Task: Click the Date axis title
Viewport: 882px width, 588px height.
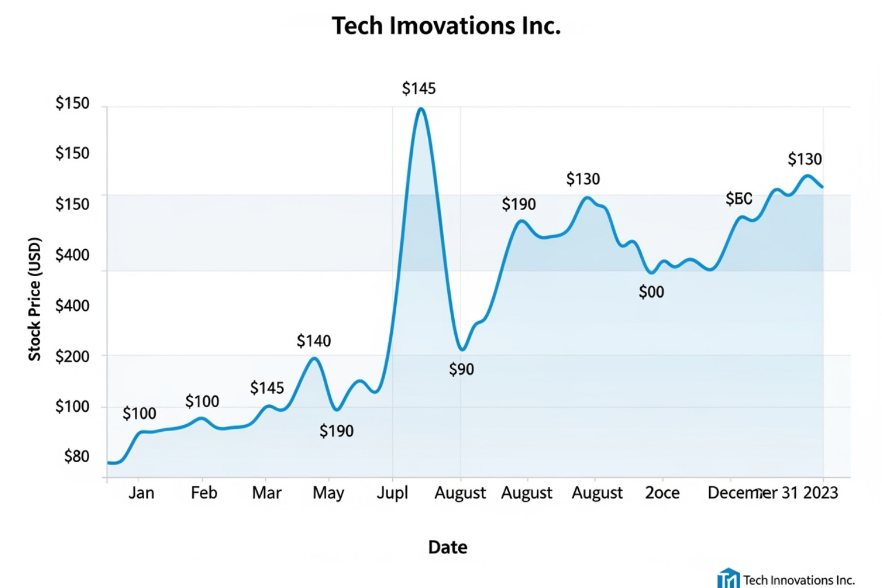Action: click(447, 547)
